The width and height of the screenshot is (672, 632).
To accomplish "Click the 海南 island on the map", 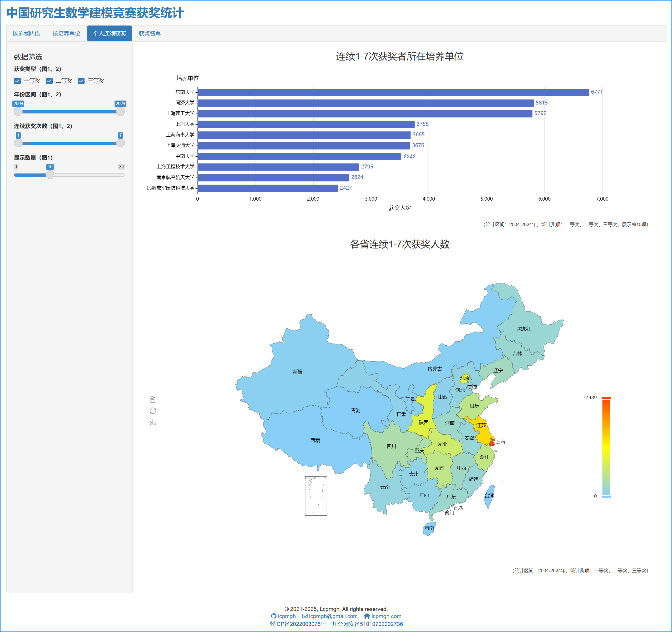I will [429, 528].
